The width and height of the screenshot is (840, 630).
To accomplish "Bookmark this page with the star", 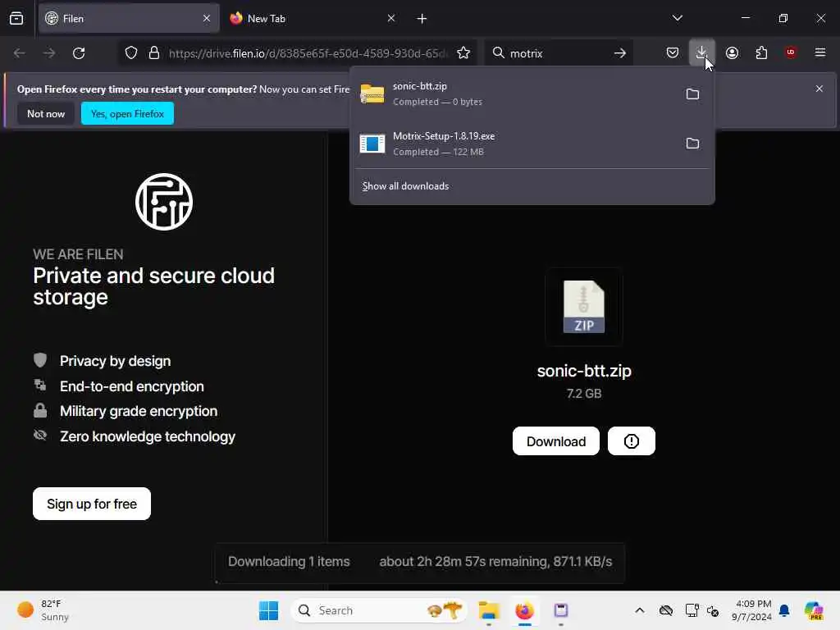I will [x=463, y=53].
